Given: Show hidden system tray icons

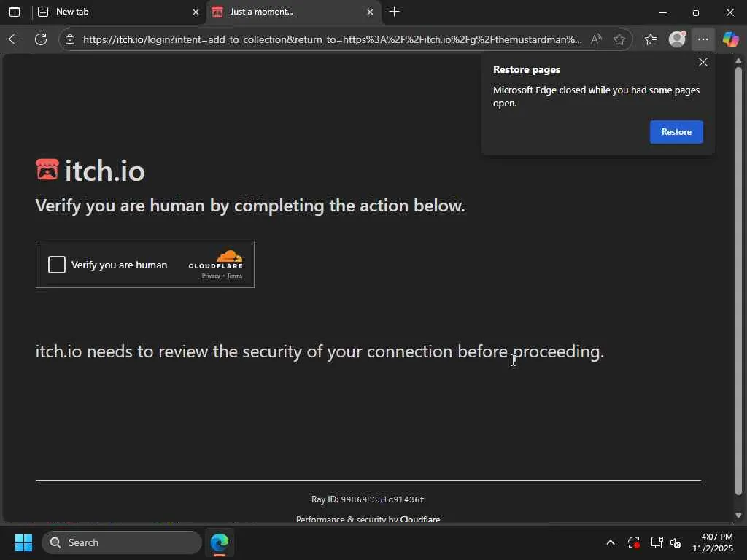Looking at the screenshot, I should click(611, 542).
